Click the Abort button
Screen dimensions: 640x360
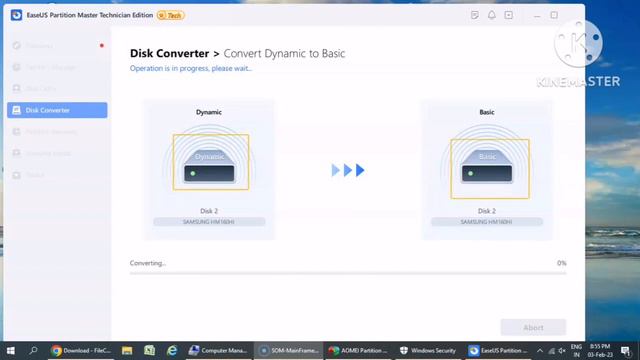point(533,327)
